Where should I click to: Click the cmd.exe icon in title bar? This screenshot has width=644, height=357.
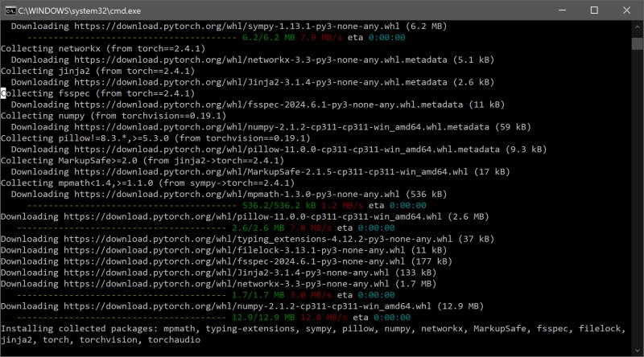pos(10,10)
